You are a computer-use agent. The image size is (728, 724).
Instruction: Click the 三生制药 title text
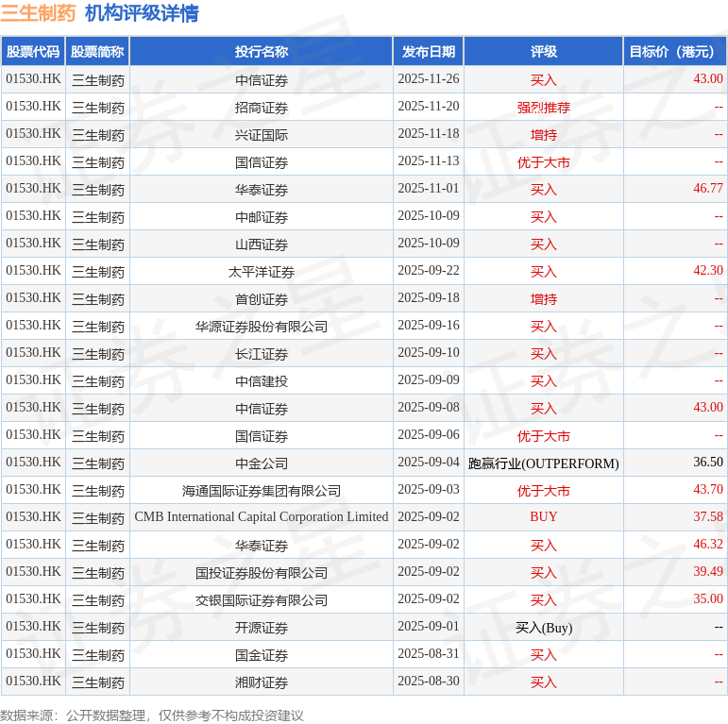tap(38, 13)
